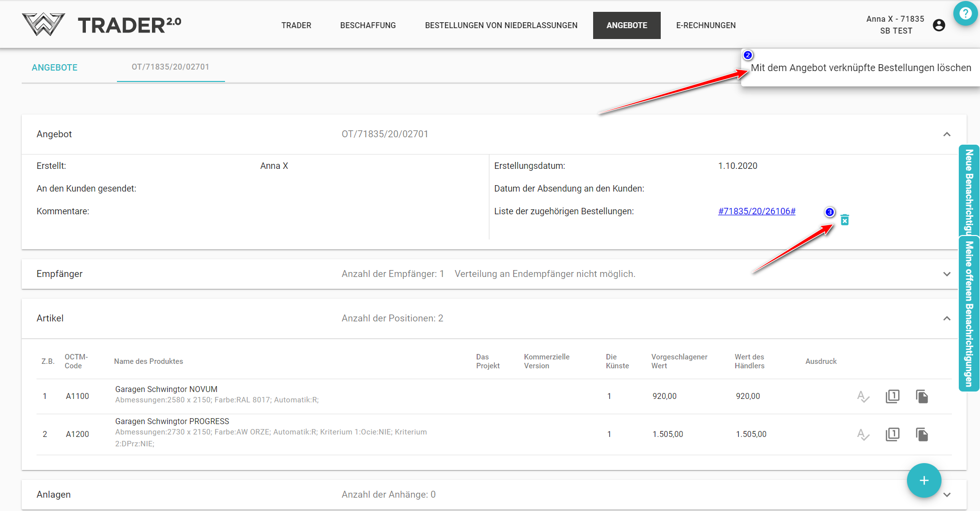Click the numbered-copy icon for article A1100
980x511 pixels.
click(892, 396)
